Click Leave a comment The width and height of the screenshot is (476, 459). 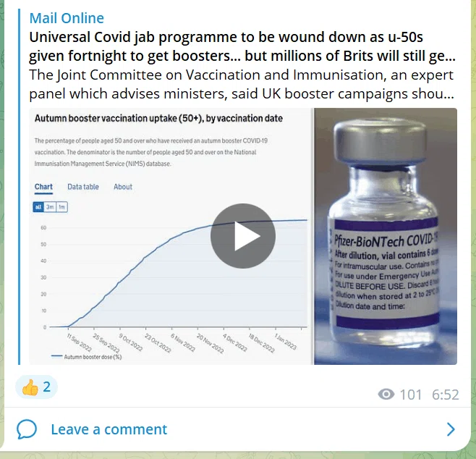109,429
